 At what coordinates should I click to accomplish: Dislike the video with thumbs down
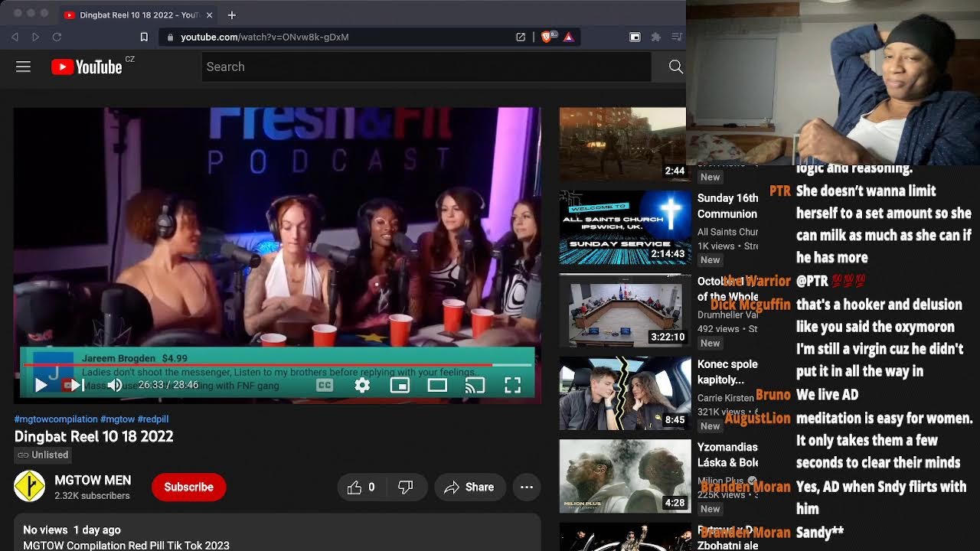point(406,487)
